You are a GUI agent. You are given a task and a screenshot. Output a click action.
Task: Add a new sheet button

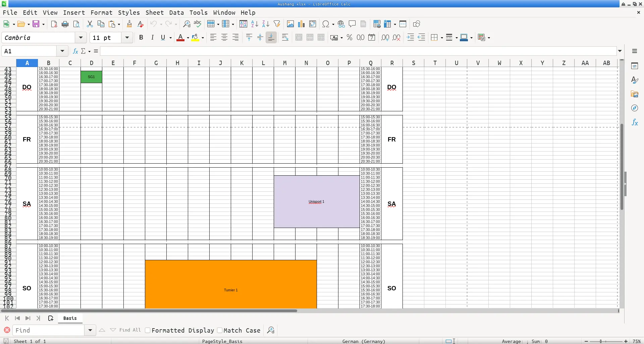tap(51, 318)
